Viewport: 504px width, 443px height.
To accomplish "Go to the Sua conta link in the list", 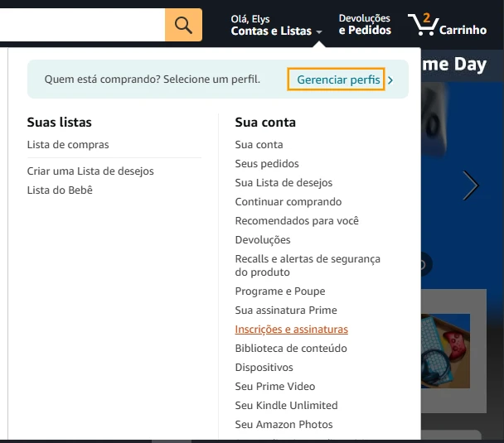I will 259,145.
